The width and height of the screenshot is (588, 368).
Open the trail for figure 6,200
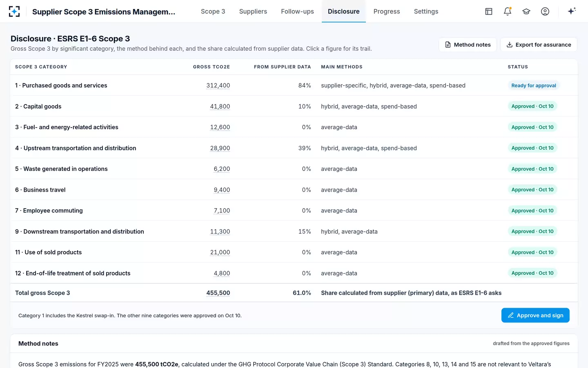pyautogui.click(x=222, y=169)
